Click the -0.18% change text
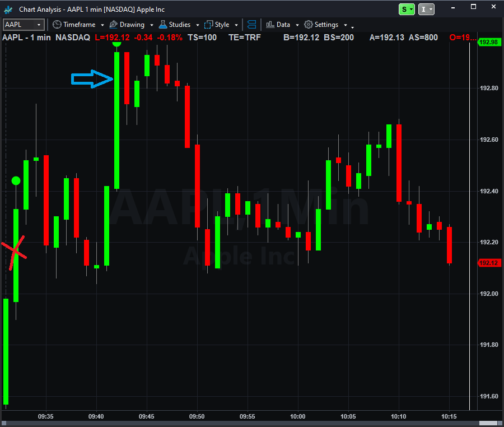Image resolution: width=504 pixels, height=427 pixels. pyautogui.click(x=170, y=38)
